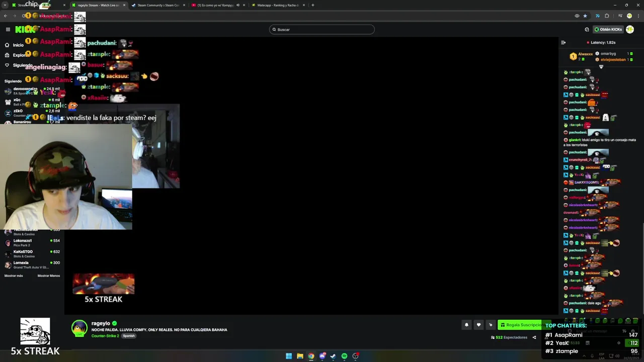Screen dimensions: 644x362
Task: Open rageylo channel name link
Action: tap(101, 323)
